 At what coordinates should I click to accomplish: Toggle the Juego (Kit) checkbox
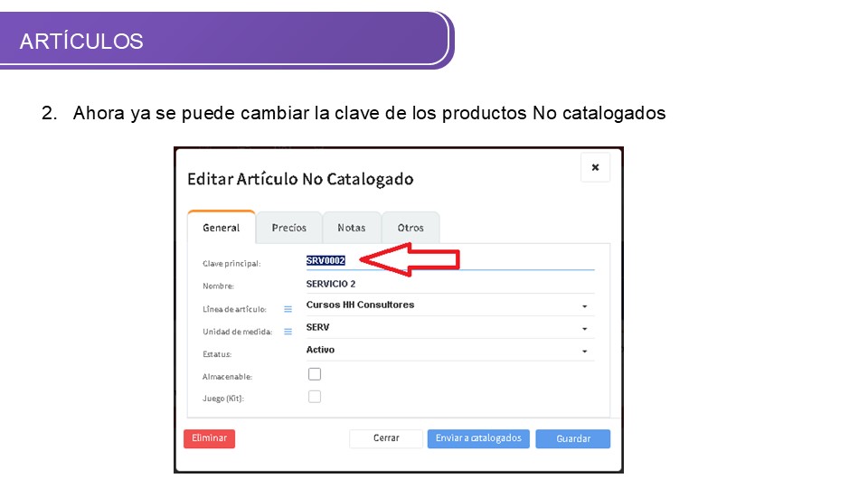pyautogui.click(x=315, y=397)
